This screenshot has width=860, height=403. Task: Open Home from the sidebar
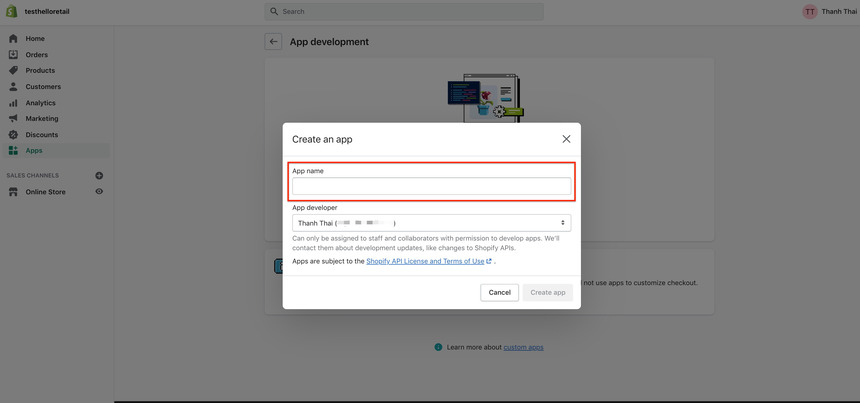(35, 38)
